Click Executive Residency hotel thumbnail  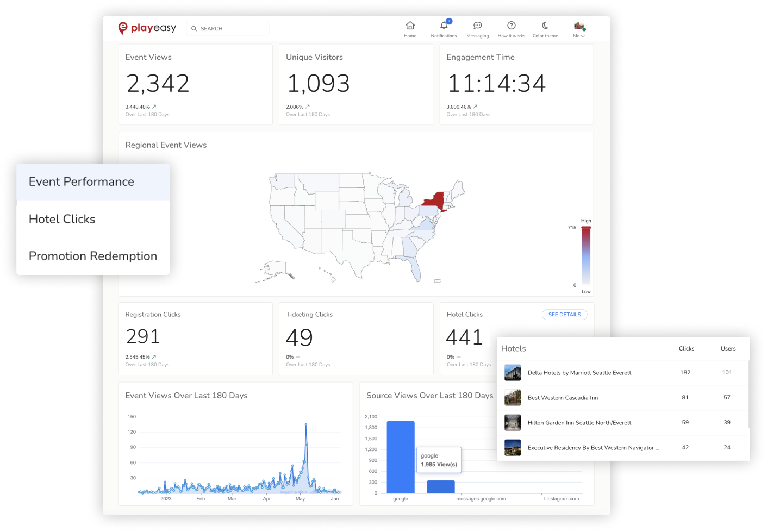513,448
